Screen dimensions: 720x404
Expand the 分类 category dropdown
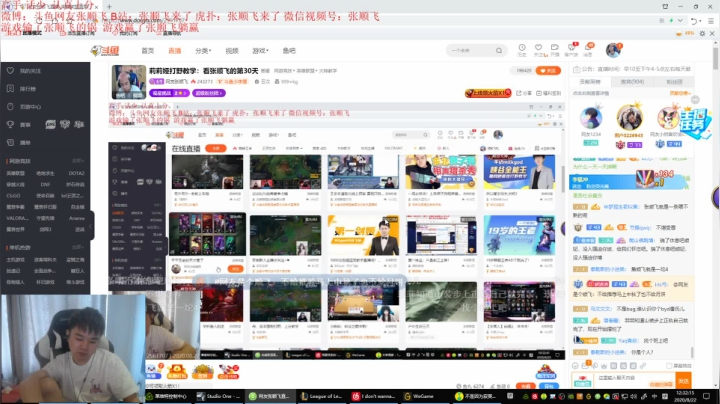[x=203, y=50]
